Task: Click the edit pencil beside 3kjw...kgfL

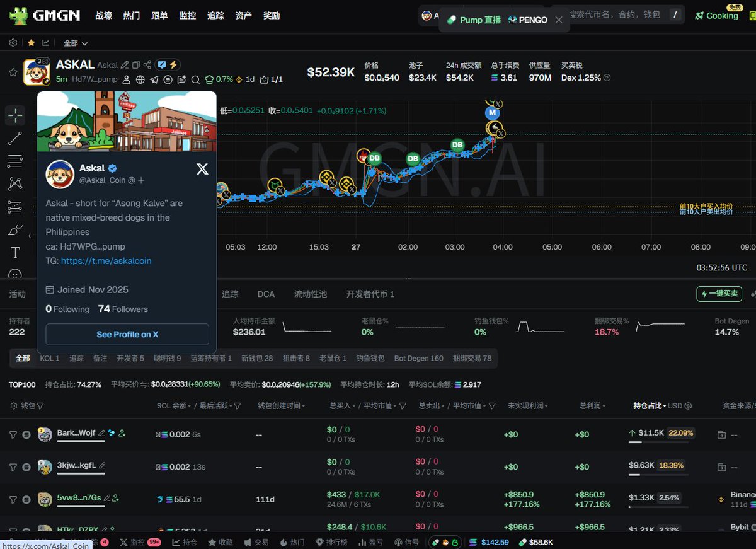Action: [102, 466]
